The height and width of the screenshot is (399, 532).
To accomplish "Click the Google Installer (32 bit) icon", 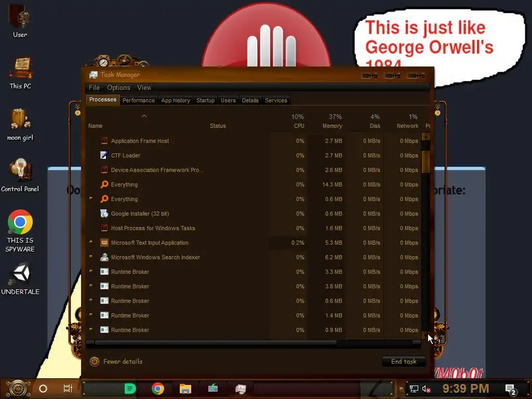I will tap(104, 214).
